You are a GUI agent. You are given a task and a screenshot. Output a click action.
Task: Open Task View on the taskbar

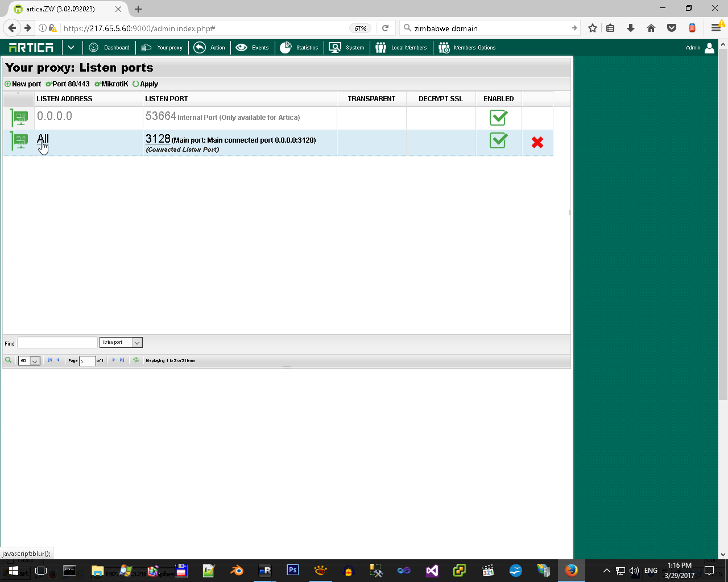pos(41,571)
